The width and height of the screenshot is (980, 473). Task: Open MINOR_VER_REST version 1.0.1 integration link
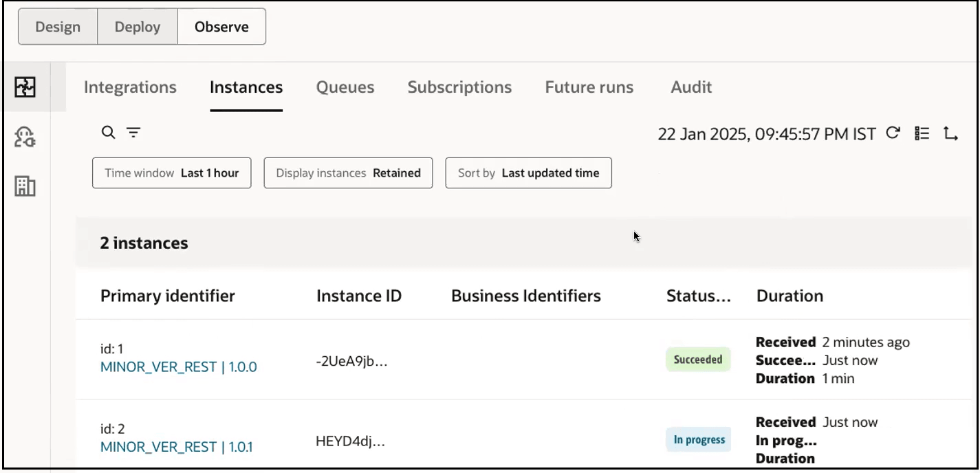pyautogui.click(x=179, y=446)
